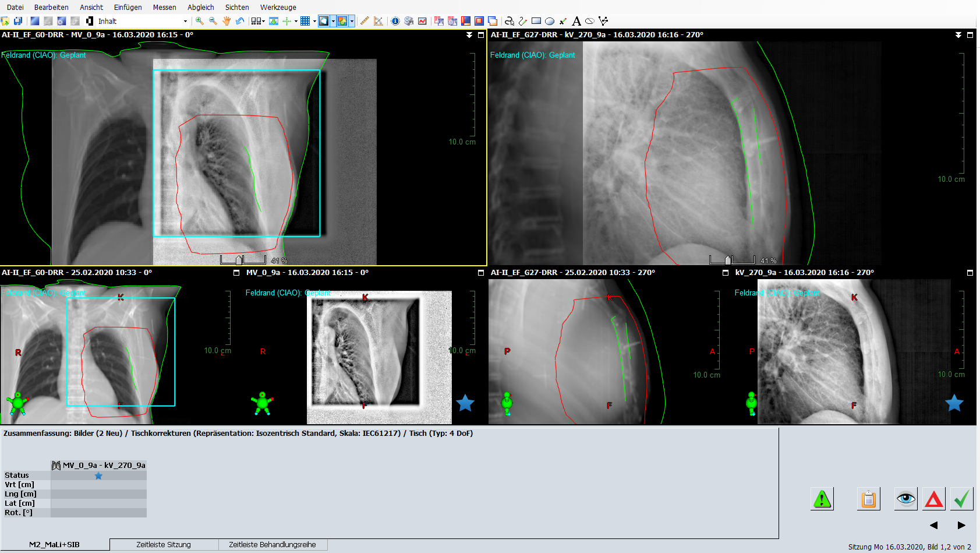Expand the top-right image pane chevron
The width and height of the screenshot is (980, 553).
pos(958,35)
